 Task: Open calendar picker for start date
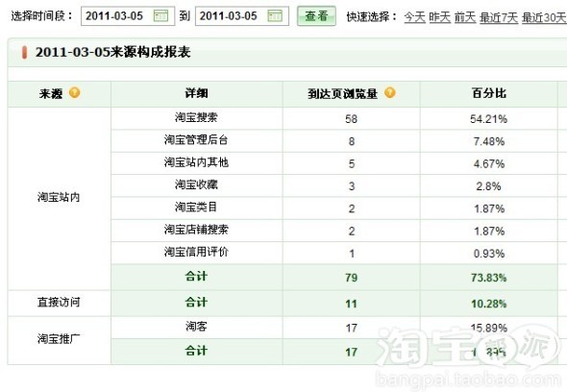click(160, 16)
